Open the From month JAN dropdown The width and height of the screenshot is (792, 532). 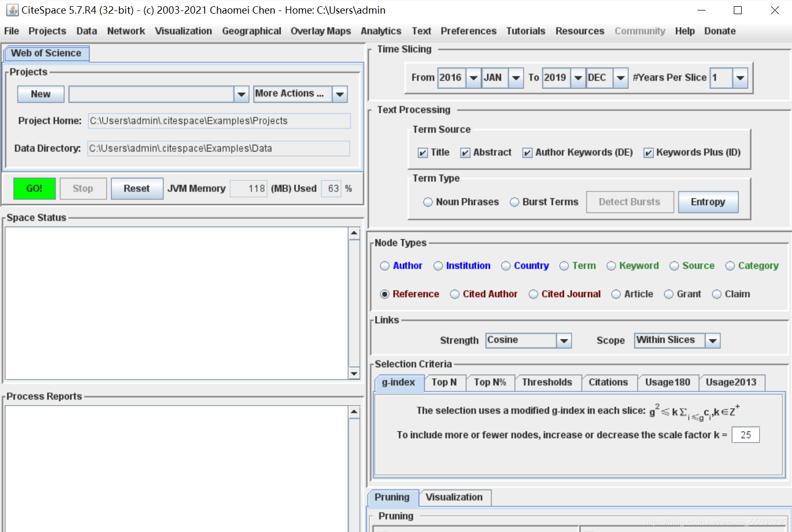(516, 78)
